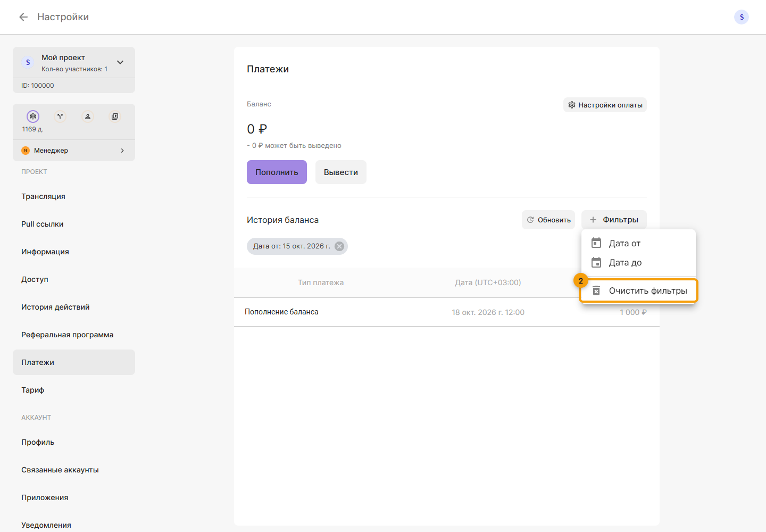The image size is (766, 532).
Task: Select the person icon in sidebar
Action: click(88, 117)
